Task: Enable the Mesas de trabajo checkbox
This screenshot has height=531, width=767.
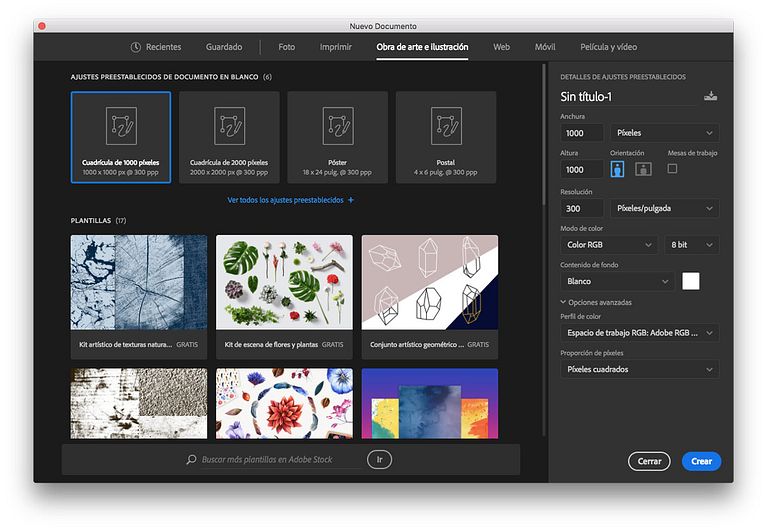Action: click(672, 169)
